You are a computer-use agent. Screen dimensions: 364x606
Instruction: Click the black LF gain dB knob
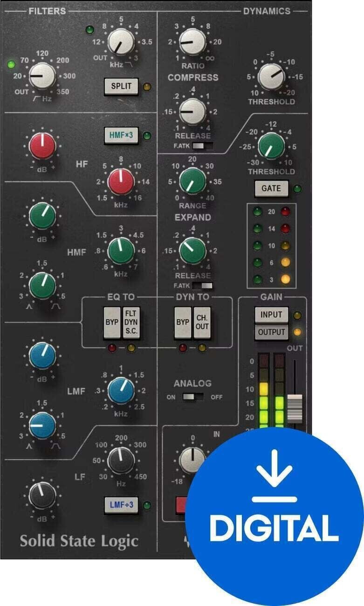42,496
